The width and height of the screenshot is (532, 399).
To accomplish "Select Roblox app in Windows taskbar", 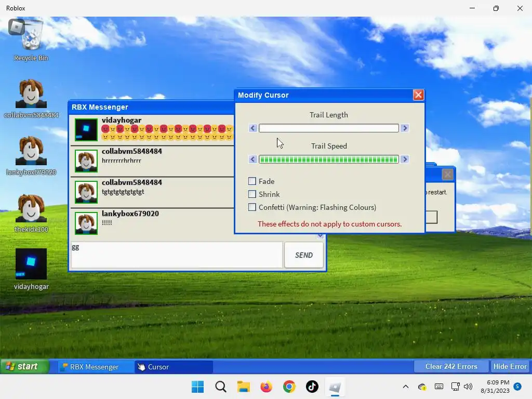I will [335, 387].
